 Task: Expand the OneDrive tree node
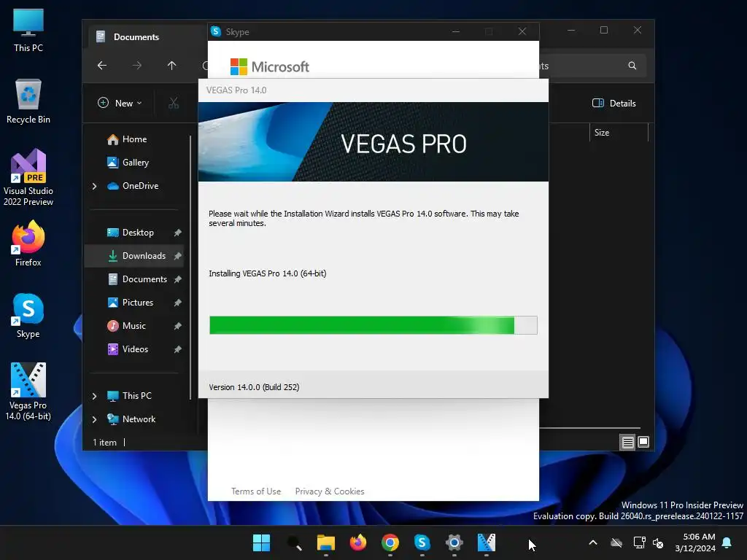pos(94,186)
